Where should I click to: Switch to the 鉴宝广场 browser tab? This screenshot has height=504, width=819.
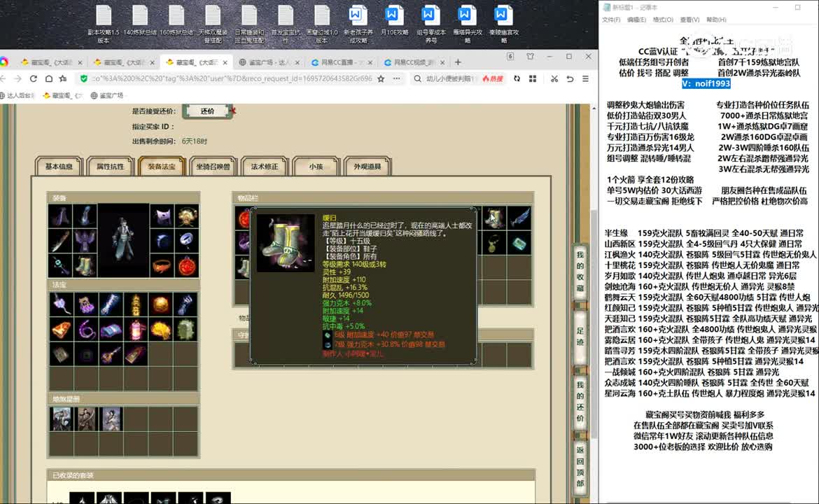(x=269, y=62)
